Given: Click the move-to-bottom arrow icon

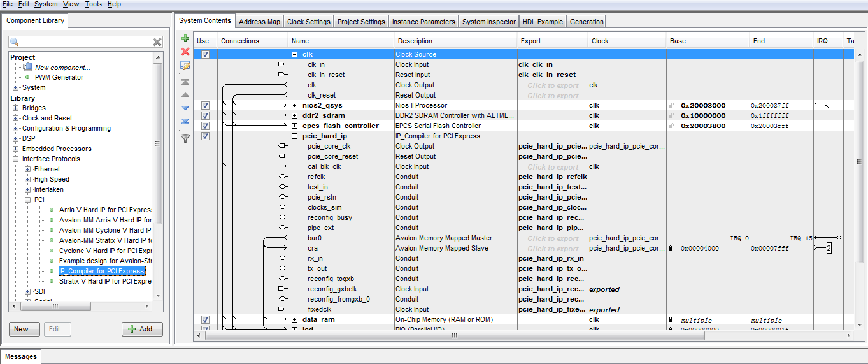Looking at the screenshot, I should (x=185, y=121).
